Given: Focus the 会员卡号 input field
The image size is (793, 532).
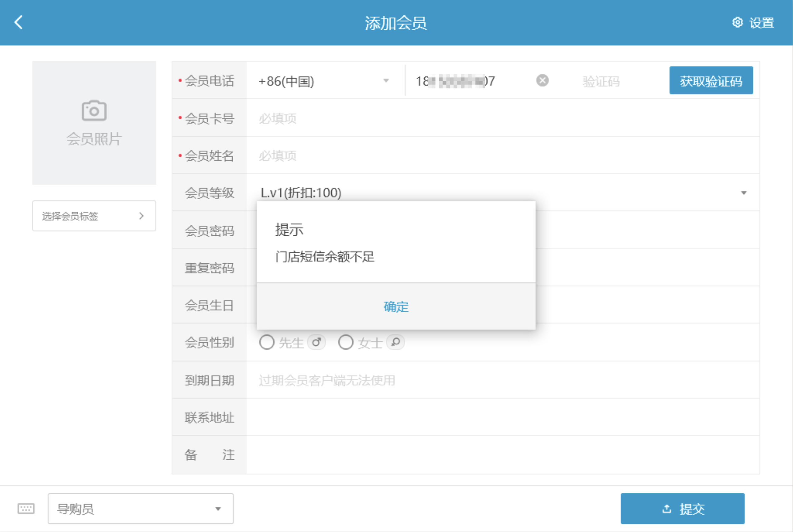Looking at the screenshot, I should tap(503, 118).
